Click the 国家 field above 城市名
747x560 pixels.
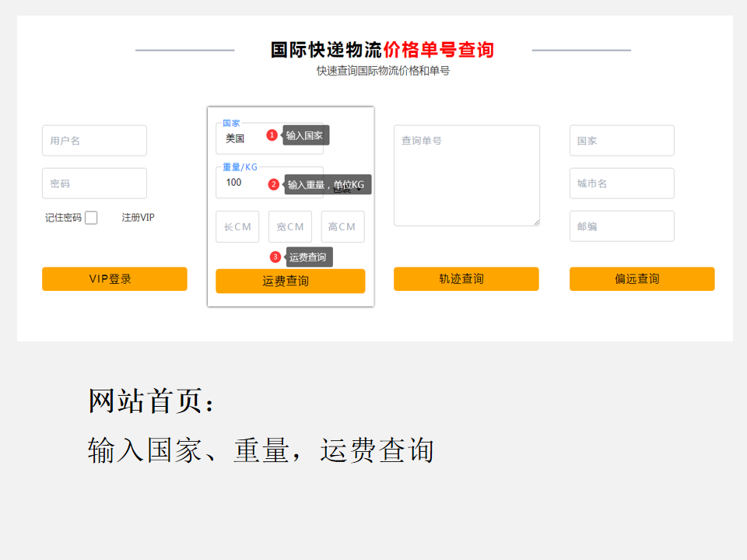(x=621, y=141)
